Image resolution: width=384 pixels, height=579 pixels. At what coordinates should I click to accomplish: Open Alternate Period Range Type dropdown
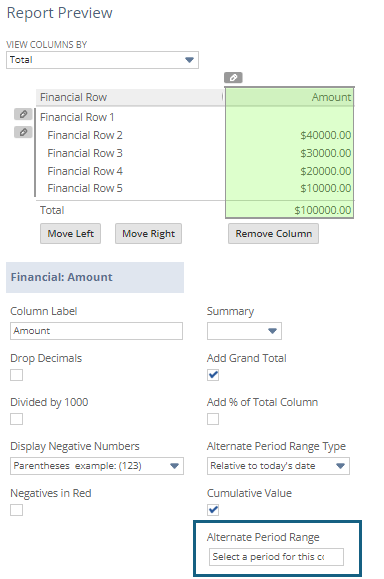coord(278,466)
